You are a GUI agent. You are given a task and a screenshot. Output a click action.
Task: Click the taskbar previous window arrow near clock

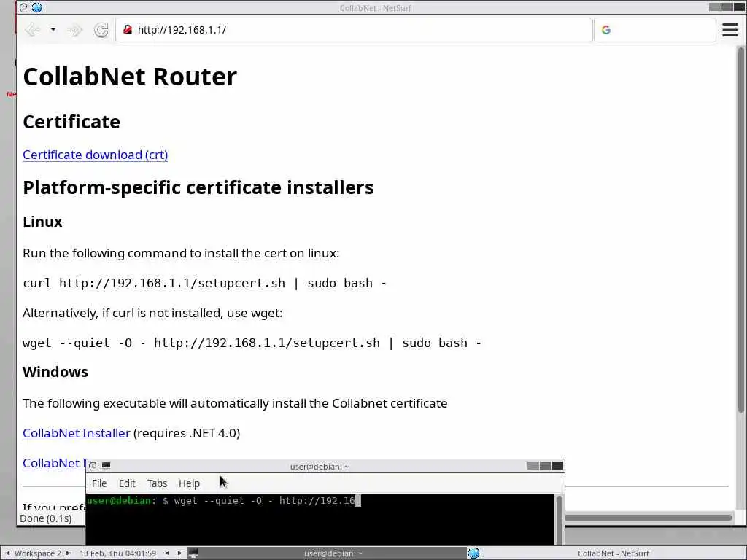pos(167,553)
